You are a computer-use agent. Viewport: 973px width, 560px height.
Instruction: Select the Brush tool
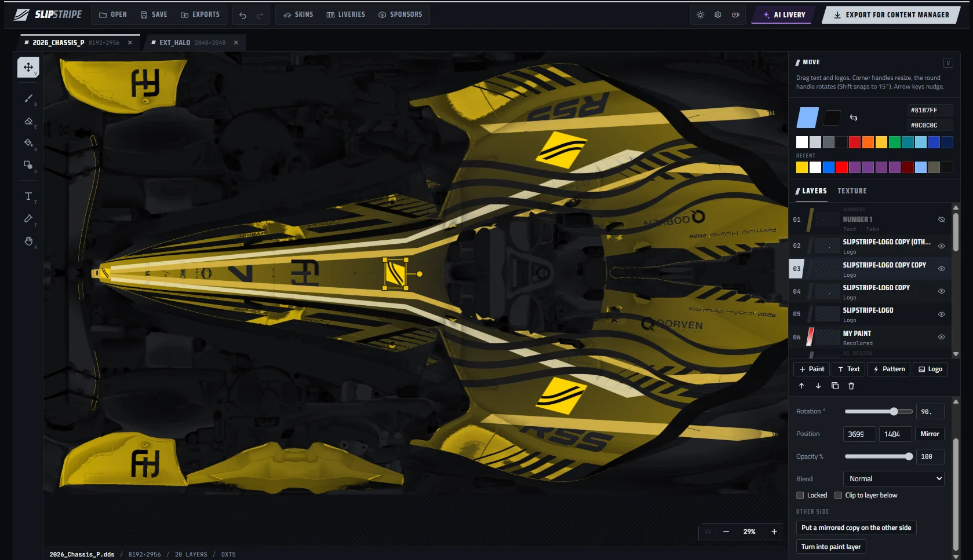(x=28, y=98)
